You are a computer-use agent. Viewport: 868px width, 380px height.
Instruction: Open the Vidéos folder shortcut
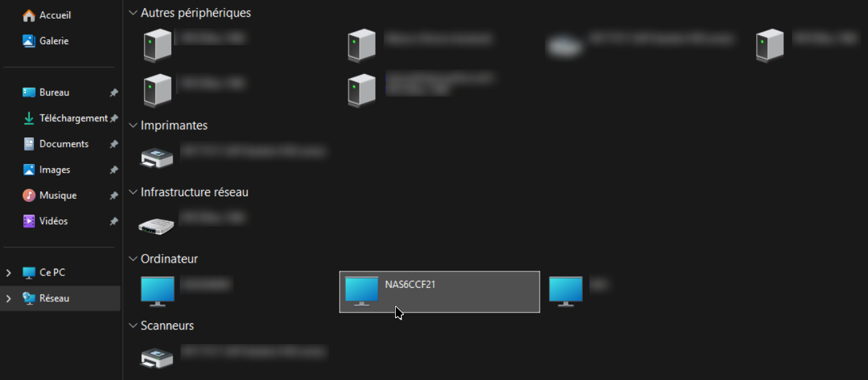point(45,221)
